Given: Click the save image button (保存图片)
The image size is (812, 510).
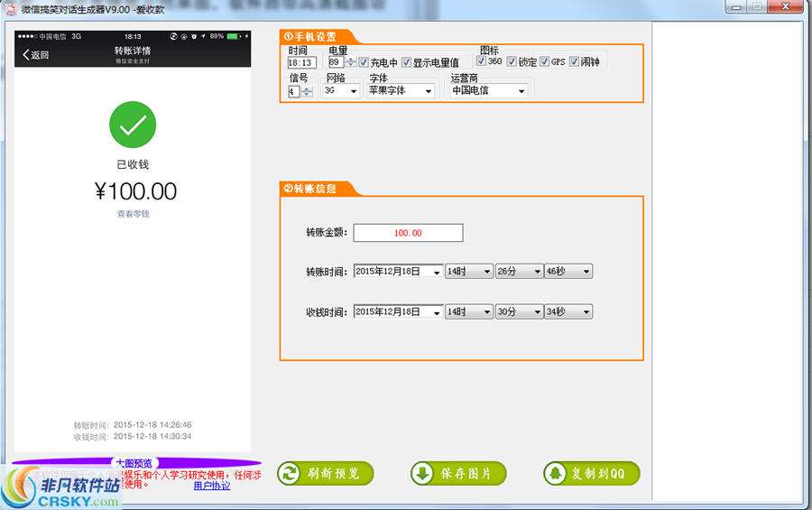Looking at the screenshot, I should tap(458, 473).
